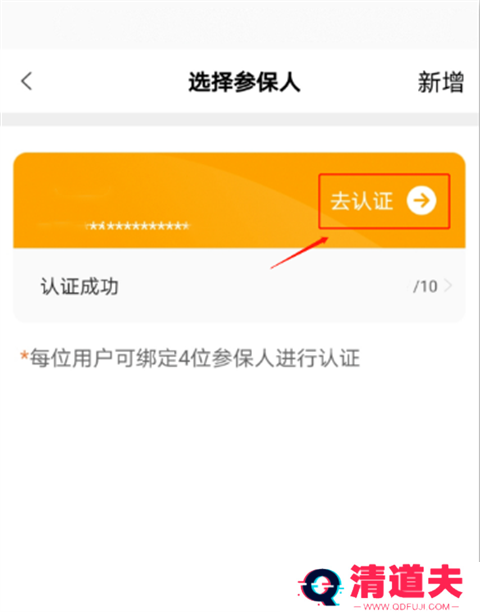Click the orange asterisk before the notice
Image resolution: width=480 pixels, height=612 pixels.
pos(24,356)
